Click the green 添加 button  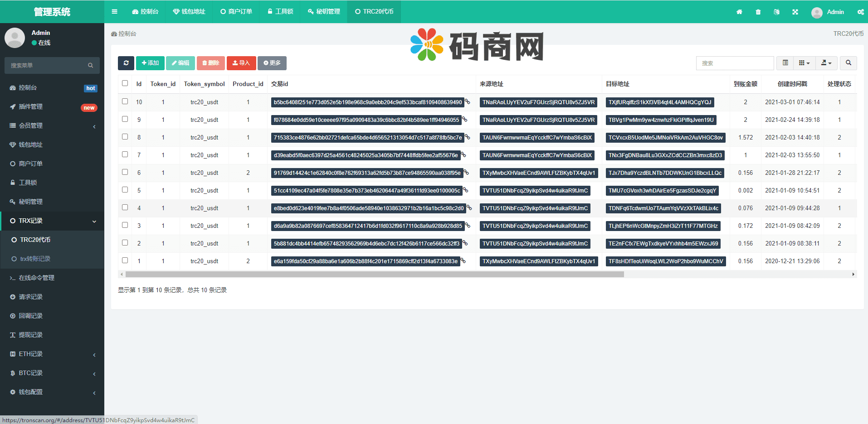[x=150, y=63]
